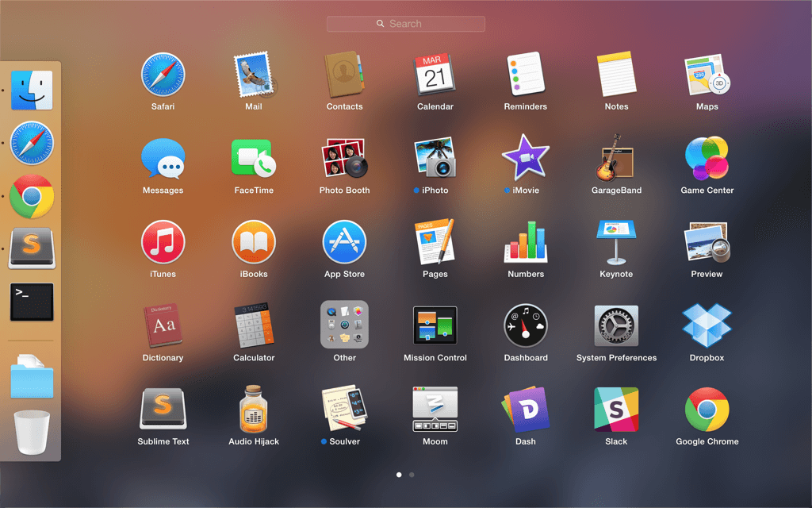Click Safari in the Dock
This screenshot has height=508, width=812.
(x=32, y=143)
